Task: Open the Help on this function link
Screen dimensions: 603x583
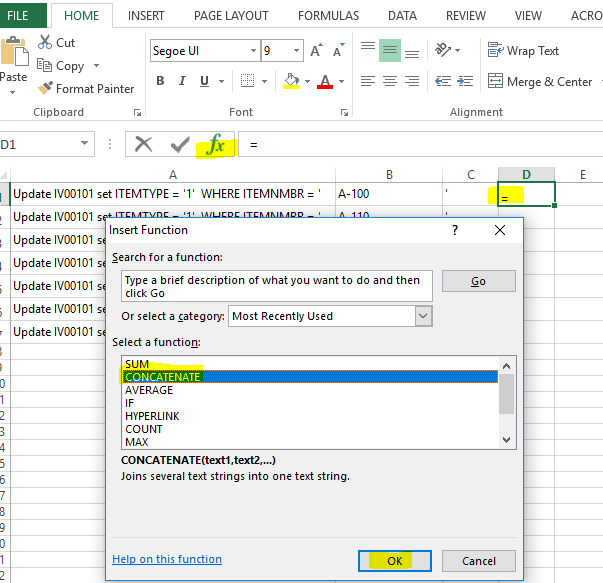Action: pyautogui.click(x=167, y=559)
